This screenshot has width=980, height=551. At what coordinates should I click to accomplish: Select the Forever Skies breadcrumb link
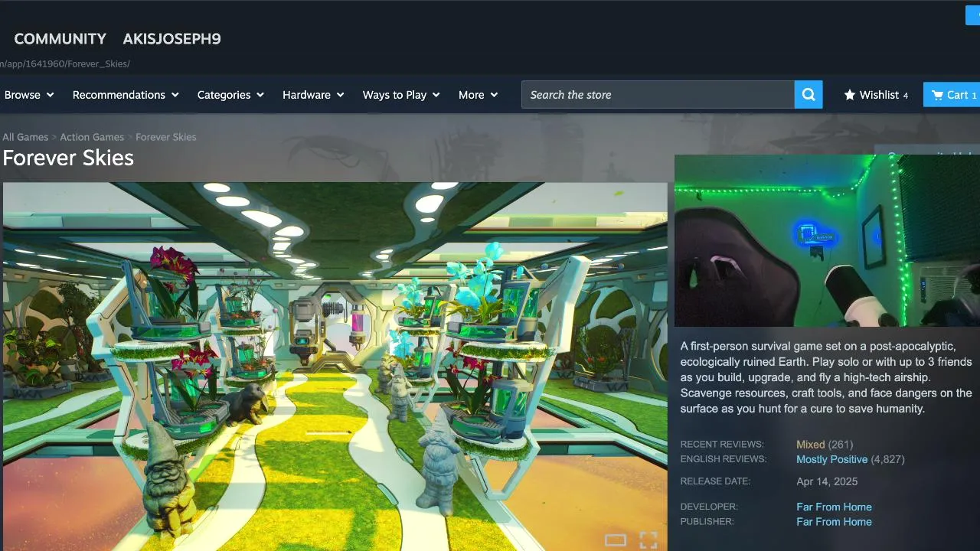pos(166,137)
